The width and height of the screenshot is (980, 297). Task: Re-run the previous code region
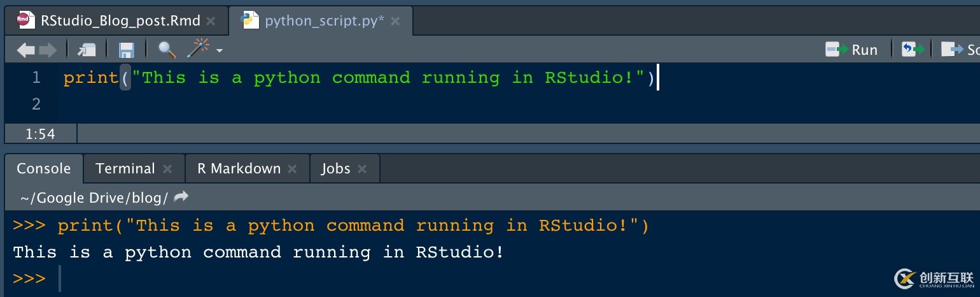click(x=913, y=50)
